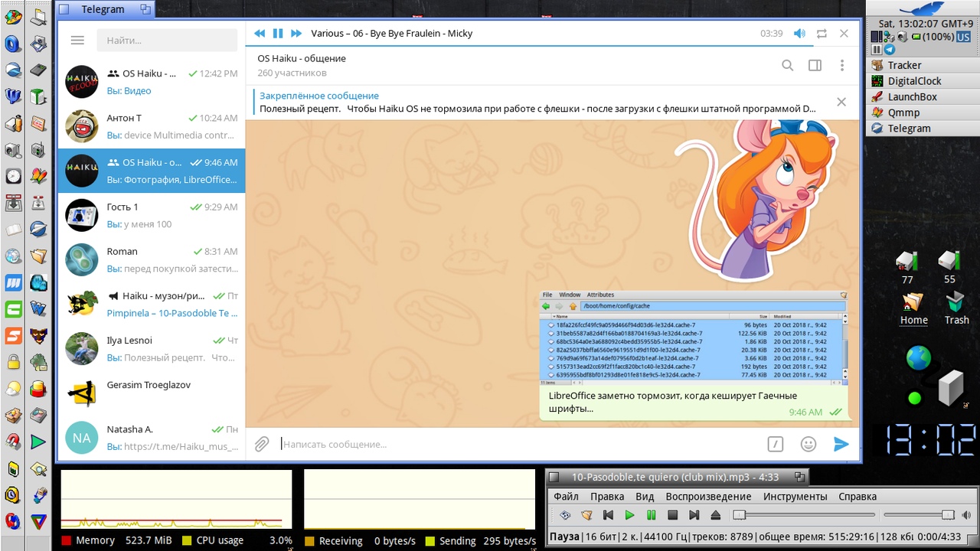Toggle the chat info side panel

815,66
